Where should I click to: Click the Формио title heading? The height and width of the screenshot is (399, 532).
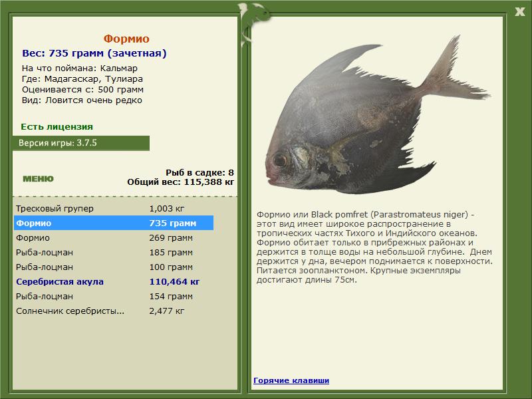tap(126, 39)
